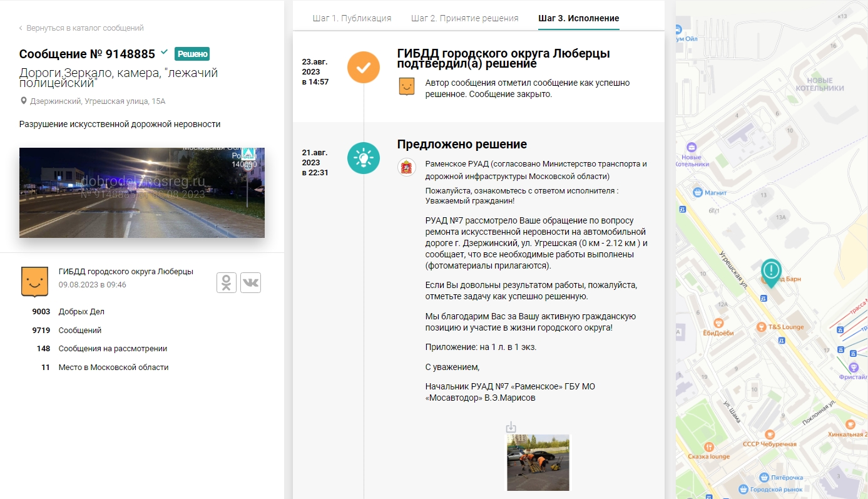Screen dimensions: 868x499
Task: Click the orange checkmark confirmation icon
Action: [364, 67]
